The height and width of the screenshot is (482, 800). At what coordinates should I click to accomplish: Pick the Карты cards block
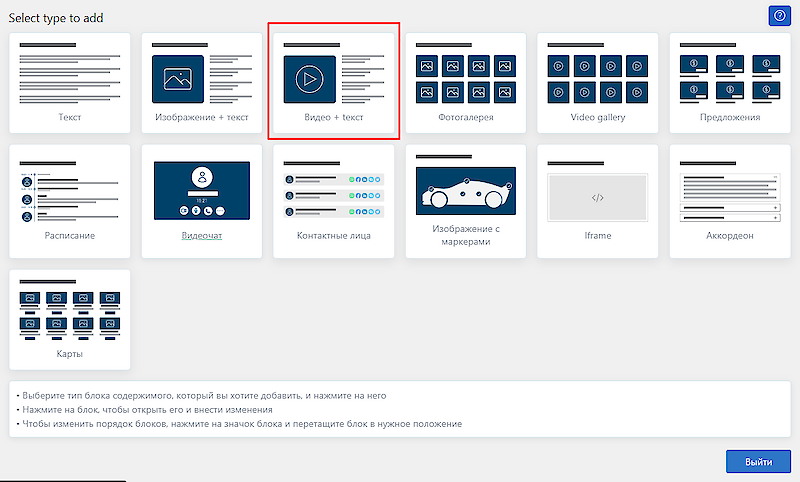point(70,310)
